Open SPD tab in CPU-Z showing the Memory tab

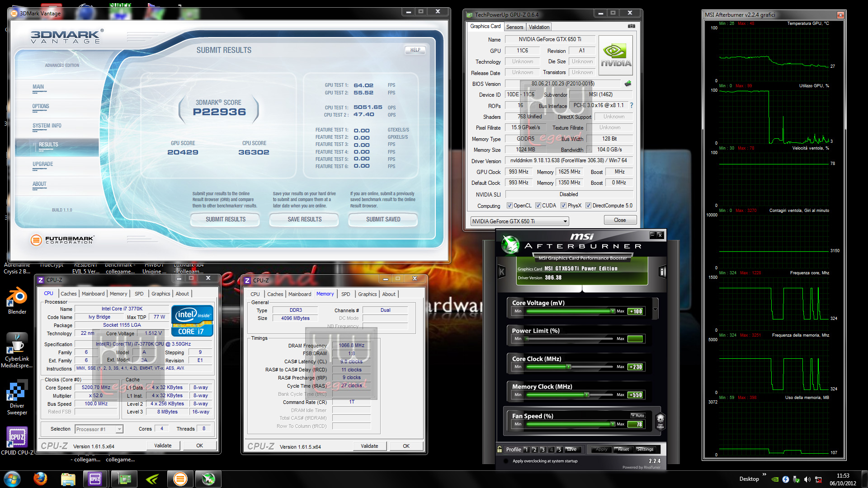(x=345, y=294)
